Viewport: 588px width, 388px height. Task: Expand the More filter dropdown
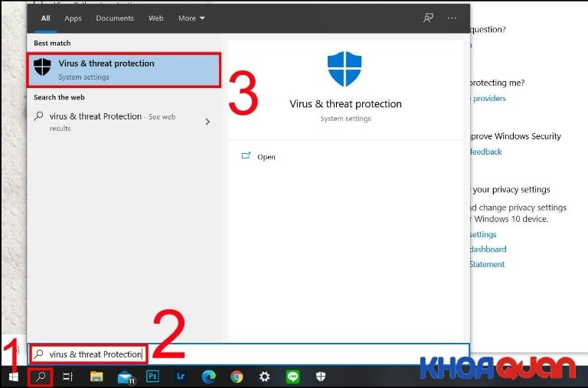191,18
